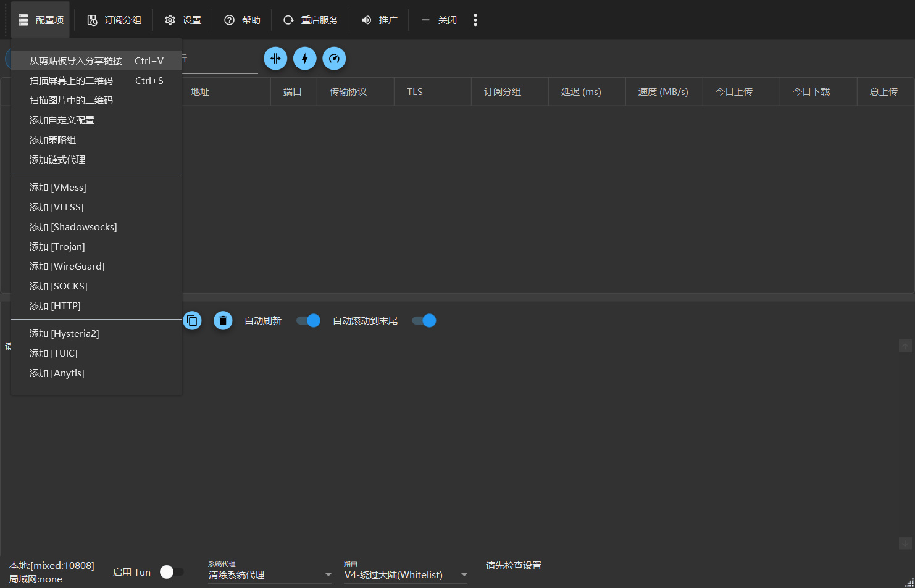Click the speedometer speed test icon

coord(334,59)
